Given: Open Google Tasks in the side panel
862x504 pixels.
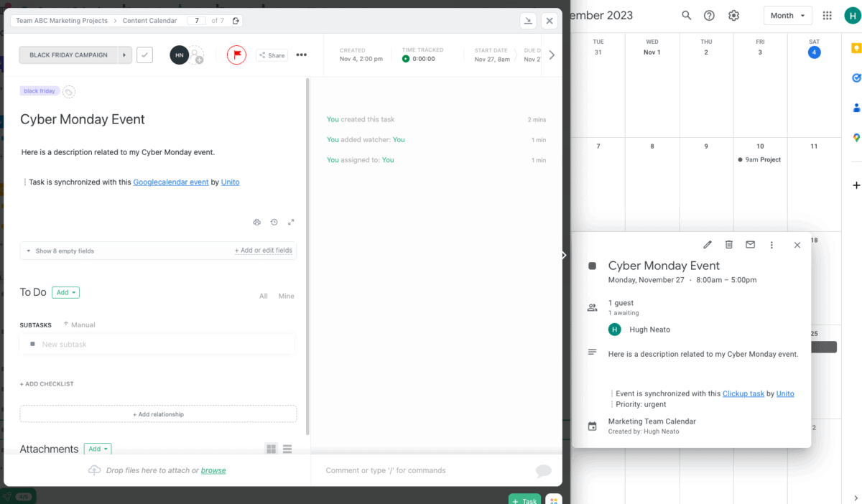Looking at the screenshot, I should (x=856, y=78).
